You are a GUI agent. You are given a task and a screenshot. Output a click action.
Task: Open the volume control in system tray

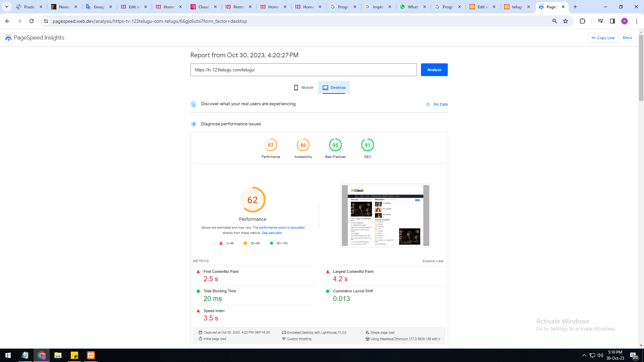pos(600,355)
